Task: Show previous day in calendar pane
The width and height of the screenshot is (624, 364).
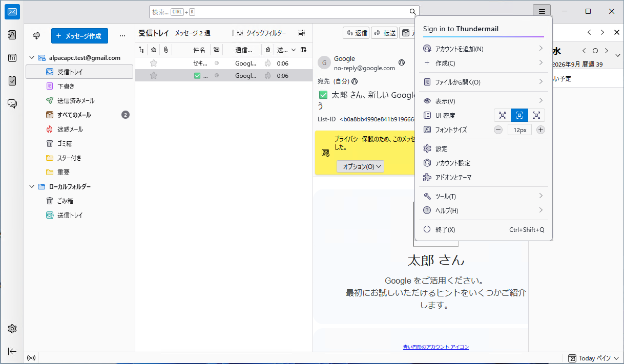Action: tap(584, 51)
